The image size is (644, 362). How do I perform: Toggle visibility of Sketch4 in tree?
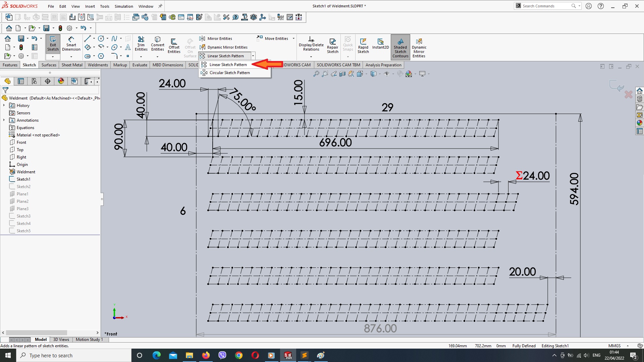click(12, 223)
